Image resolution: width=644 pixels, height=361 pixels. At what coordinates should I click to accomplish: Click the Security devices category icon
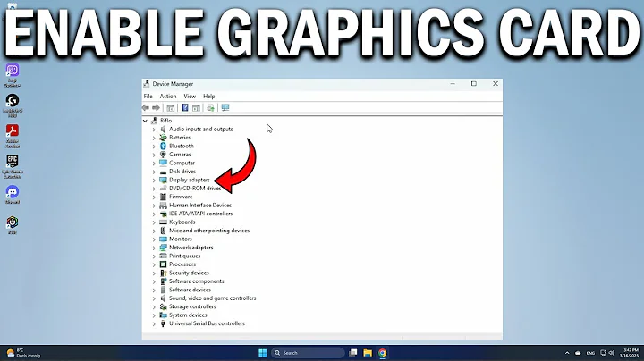pyautogui.click(x=163, y=273)
